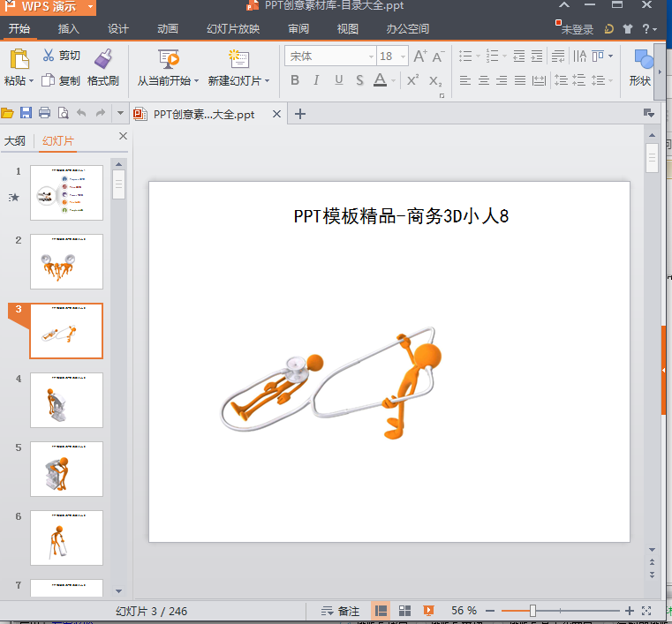Click the 未登录 login button
This screenshot has height=624, width=672.
[577, 29]
